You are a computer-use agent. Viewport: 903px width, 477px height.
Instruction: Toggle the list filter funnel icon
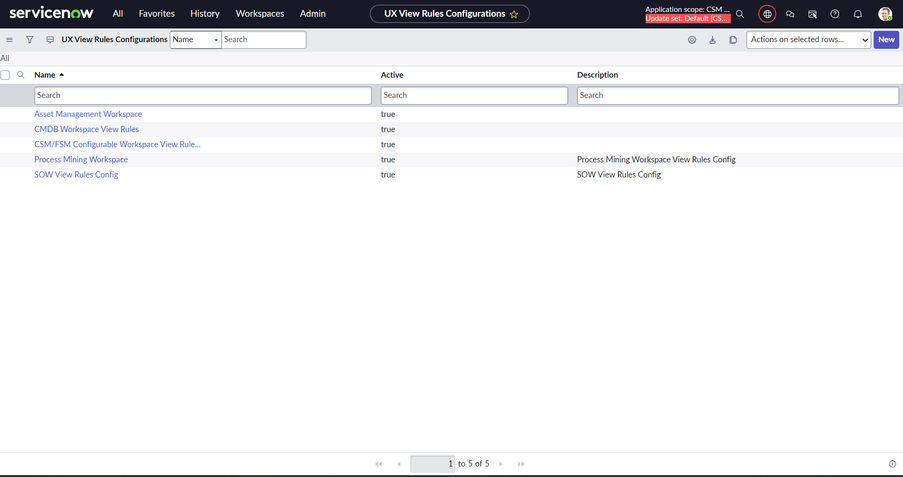(x=30, y=40)
